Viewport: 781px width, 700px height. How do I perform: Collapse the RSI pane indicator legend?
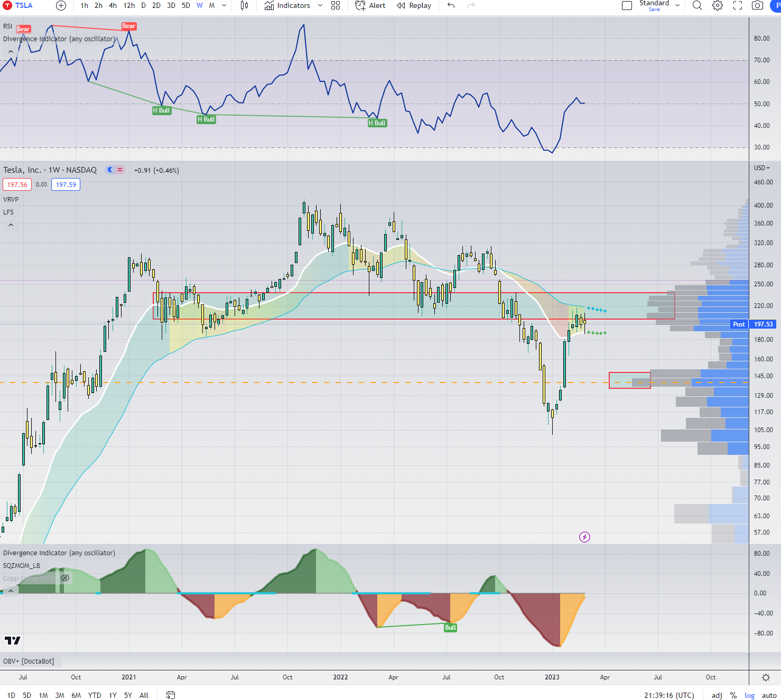tap(11, 52)
